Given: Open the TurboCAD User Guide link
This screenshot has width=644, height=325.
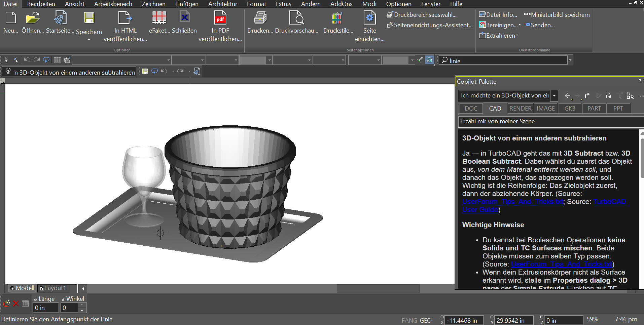Looking at the screenshot, I should coord(544,206).
